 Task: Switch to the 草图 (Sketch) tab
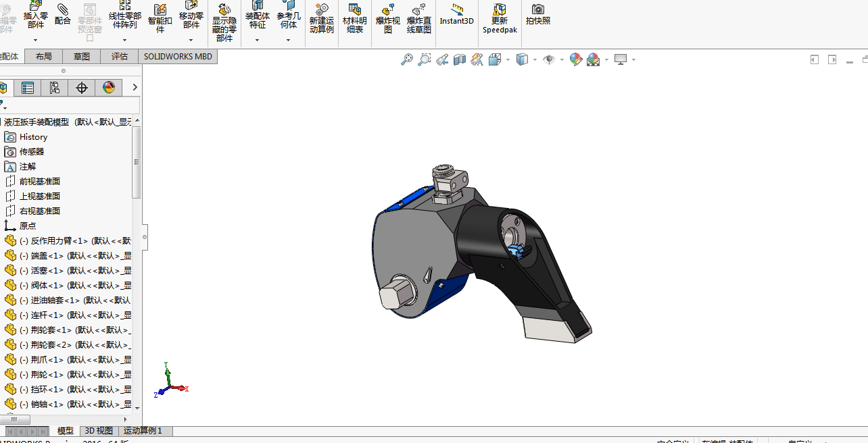pyautogui.click(x=81, y=57)
